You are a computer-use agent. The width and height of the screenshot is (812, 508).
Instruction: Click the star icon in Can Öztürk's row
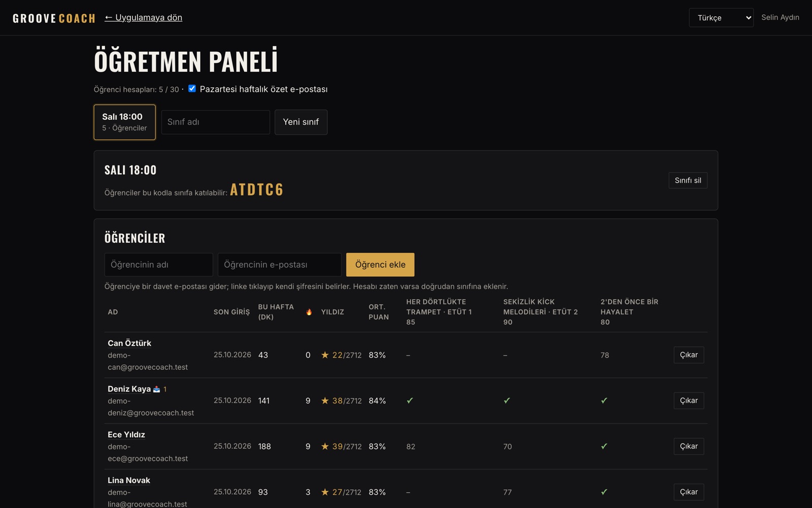pyautogui.click(x=325, y=355)
